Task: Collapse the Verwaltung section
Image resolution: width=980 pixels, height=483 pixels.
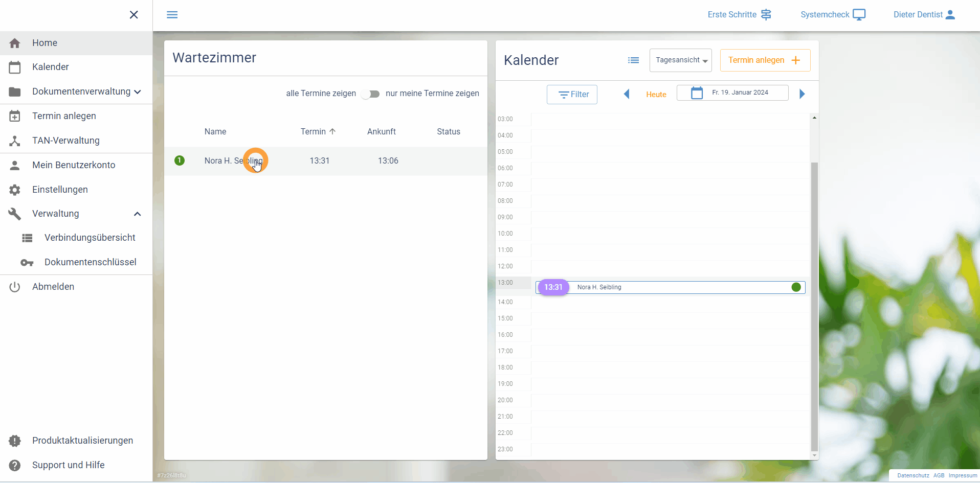Action: coord(137,214)
